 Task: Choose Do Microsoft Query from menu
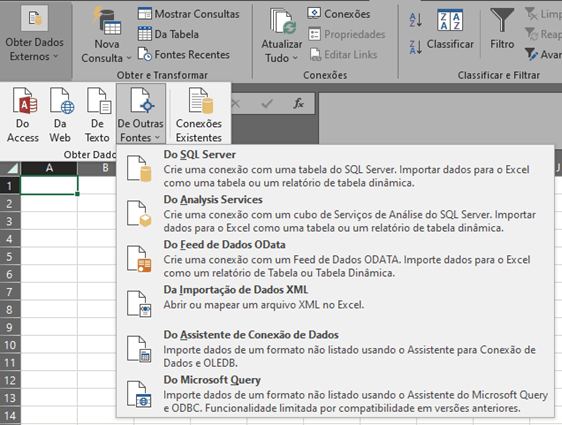pos(335,394)
